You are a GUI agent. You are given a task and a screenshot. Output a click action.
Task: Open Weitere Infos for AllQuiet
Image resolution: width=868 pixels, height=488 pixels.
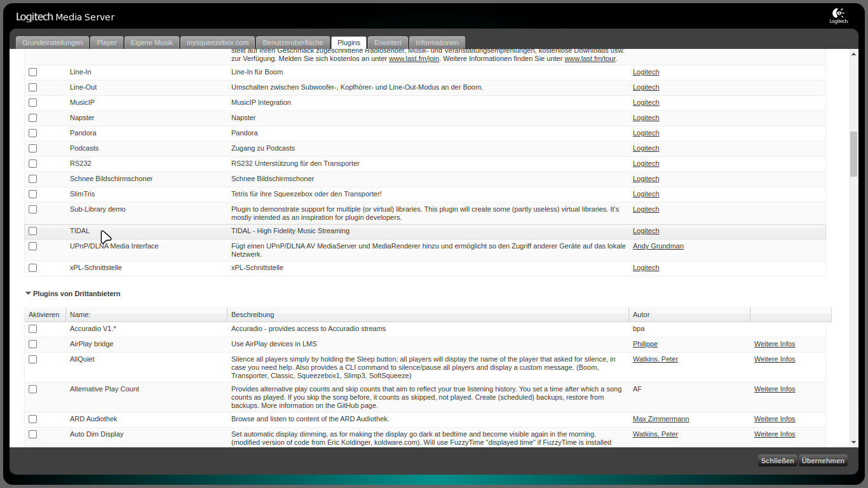(x=775, y=359)
